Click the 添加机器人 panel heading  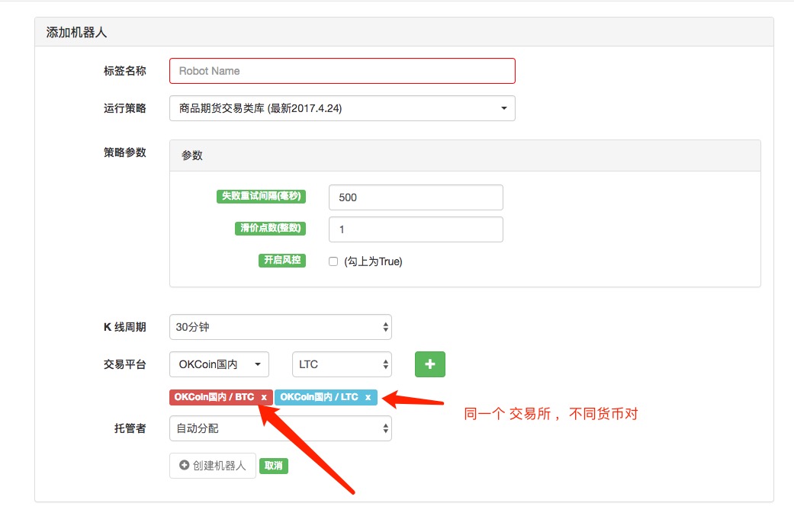pyautogui.click(x=76, y=33)
